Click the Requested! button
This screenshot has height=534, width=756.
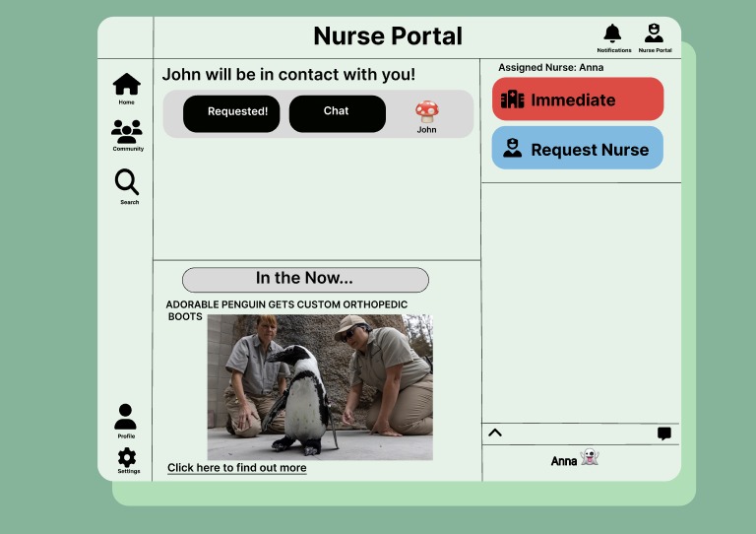231,114
